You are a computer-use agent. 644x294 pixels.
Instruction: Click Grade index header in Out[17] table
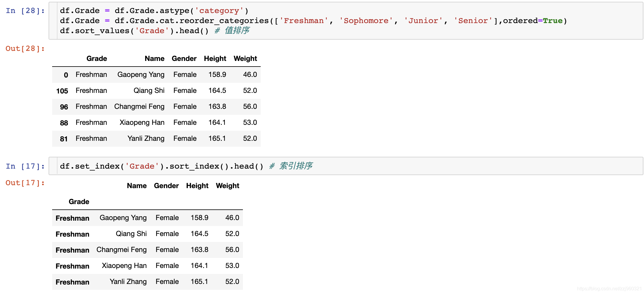(x=79, y=202)
